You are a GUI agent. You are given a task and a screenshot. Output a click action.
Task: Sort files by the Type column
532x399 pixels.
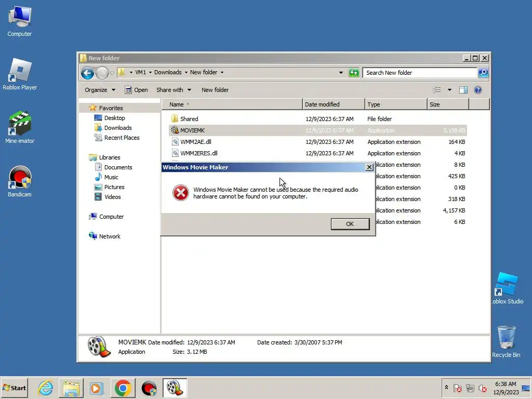coord(396,104)
